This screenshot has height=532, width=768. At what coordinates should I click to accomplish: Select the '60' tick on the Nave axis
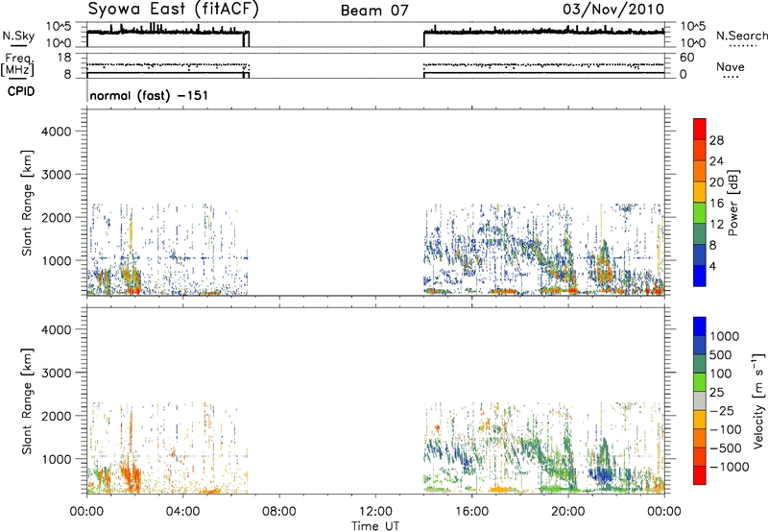click(687, 58)
